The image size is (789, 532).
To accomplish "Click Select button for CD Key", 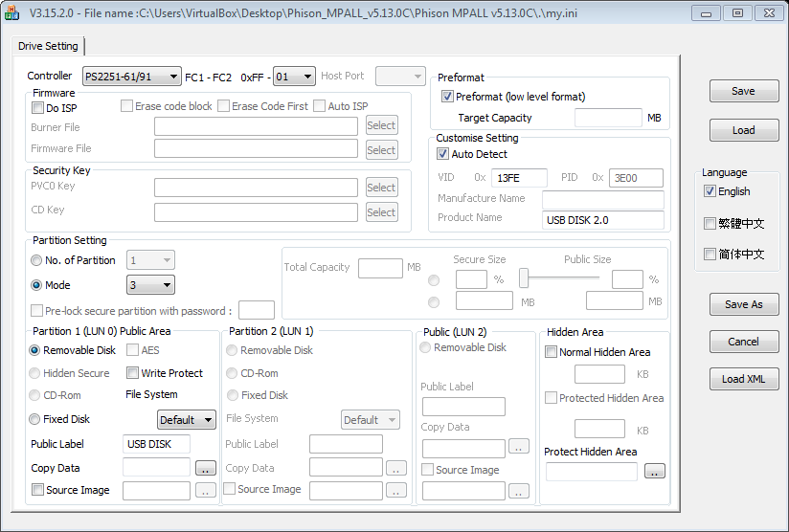I will 381,211.
